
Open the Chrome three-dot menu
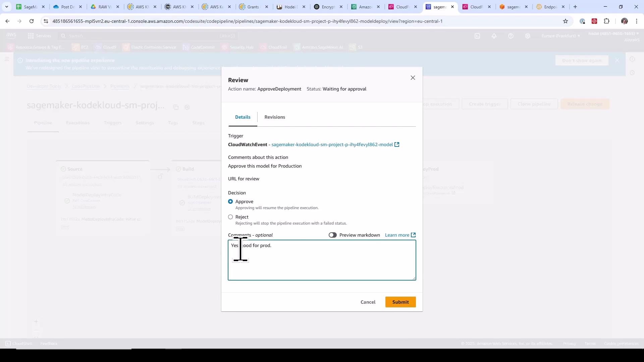click(x=637, y=21)
